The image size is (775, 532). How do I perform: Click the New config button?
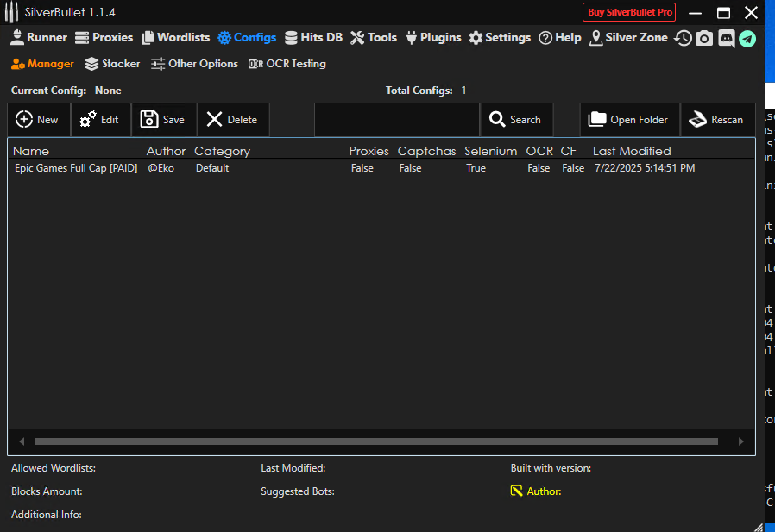coord(38,120)
